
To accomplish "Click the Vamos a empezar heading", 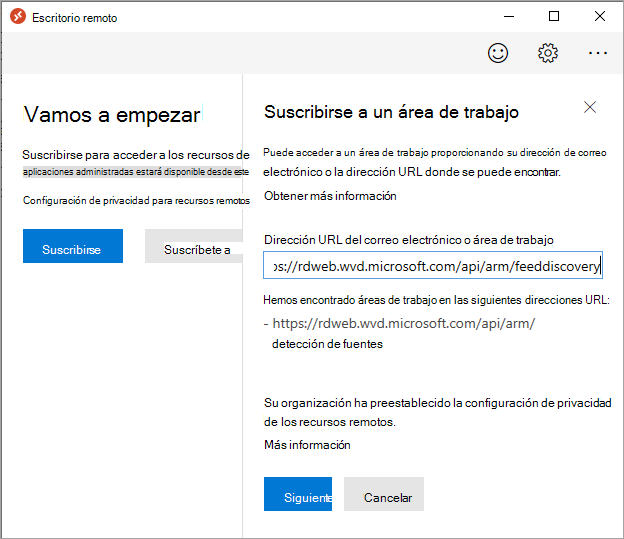I will point(112,115).
